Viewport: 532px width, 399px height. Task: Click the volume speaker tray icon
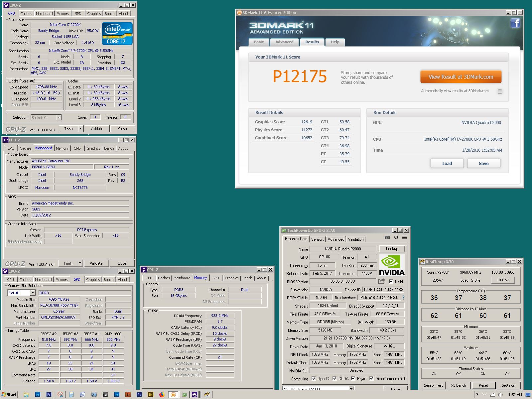point(501,395)
